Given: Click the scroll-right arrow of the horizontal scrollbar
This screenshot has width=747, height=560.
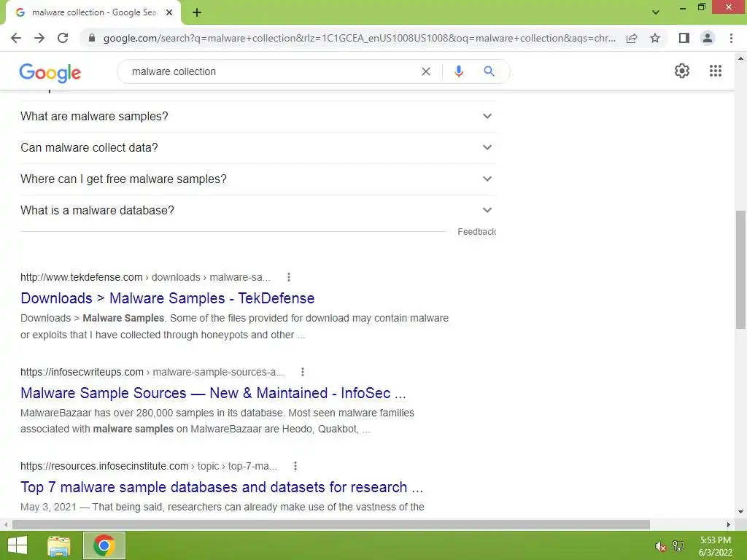Looking at the screenshot, I should click(728, 524).
